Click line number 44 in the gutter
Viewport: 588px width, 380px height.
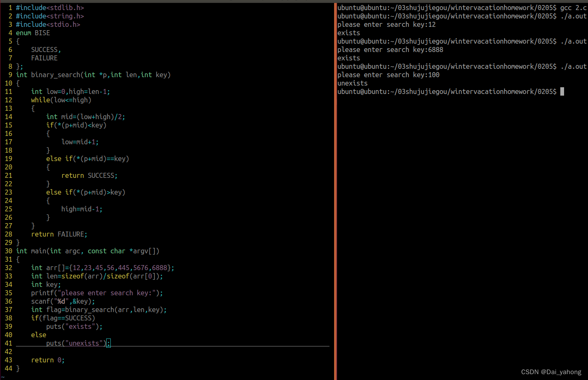point(8,368)
